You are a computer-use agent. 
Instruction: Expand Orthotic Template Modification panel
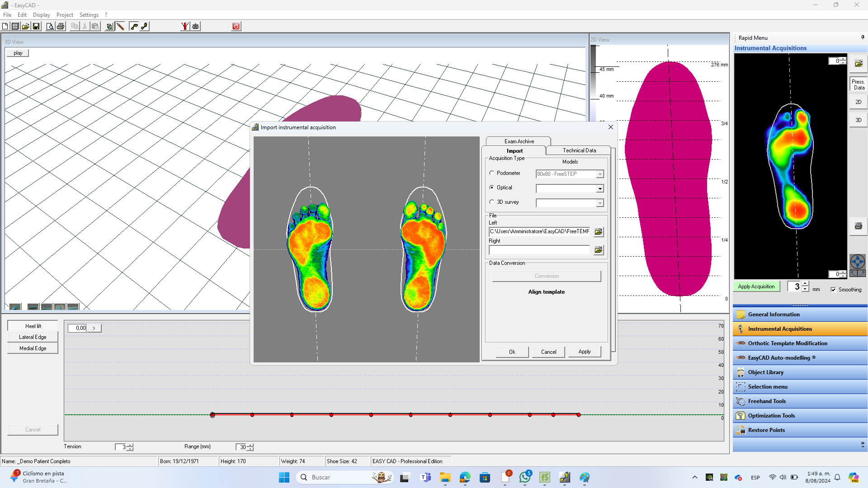coord(788,343)
